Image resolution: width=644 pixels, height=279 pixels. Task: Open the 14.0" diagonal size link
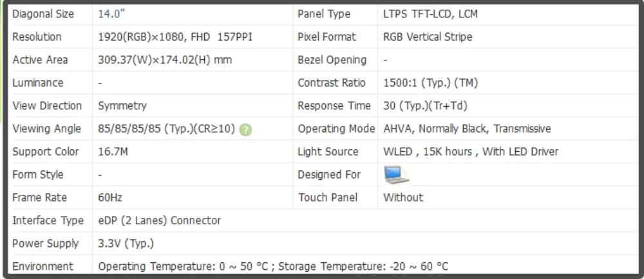(x=111, y=14)
